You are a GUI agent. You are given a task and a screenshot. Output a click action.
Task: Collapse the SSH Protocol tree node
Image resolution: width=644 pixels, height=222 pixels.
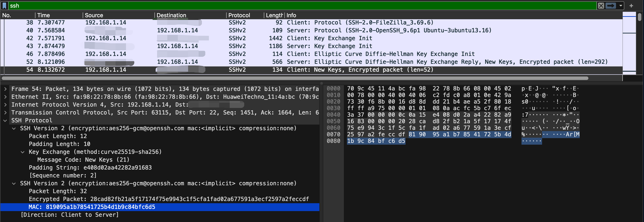click(x=5, y=120)
